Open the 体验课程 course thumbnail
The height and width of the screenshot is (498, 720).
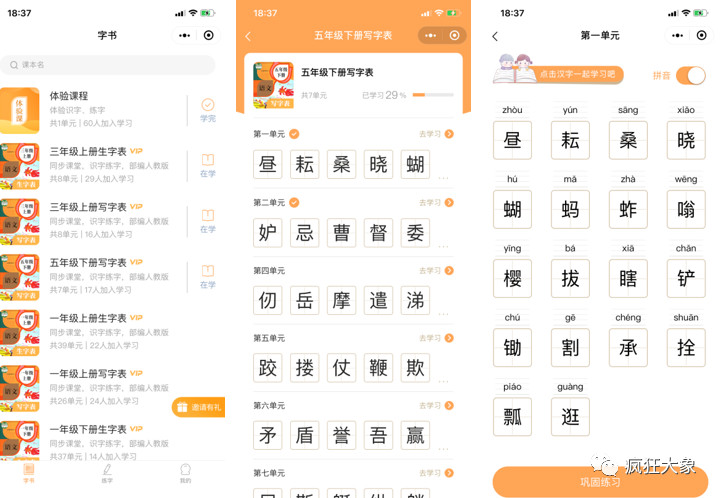[20, 111]
